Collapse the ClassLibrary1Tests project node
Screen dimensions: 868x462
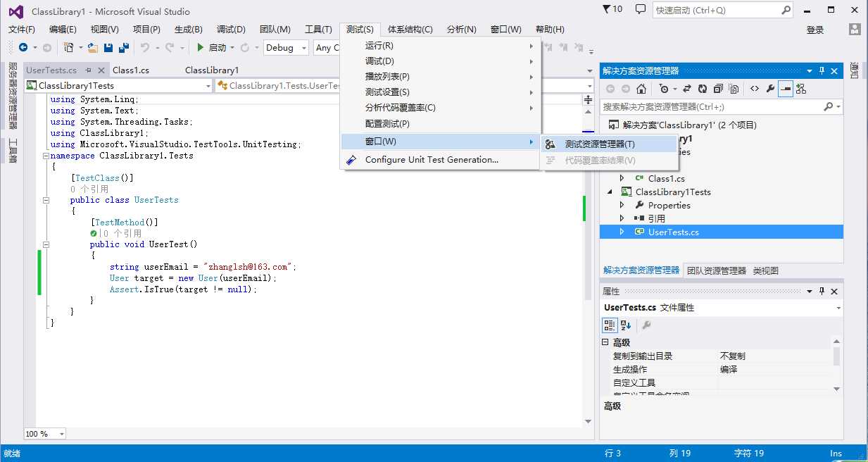(x=610, y=192)
